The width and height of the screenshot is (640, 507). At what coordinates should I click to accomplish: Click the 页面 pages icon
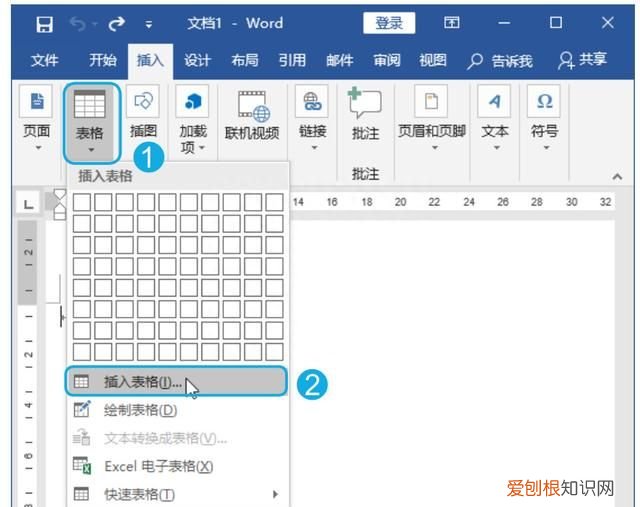(36, 101)
